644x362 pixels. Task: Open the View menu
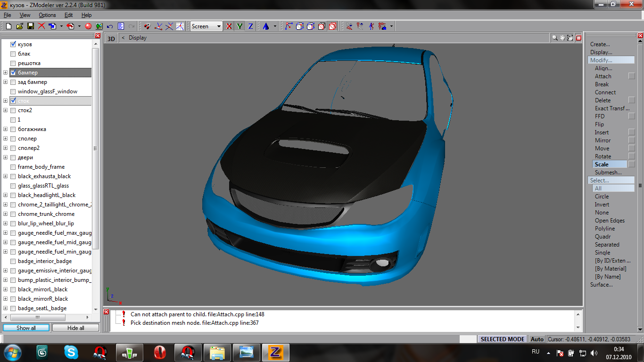coord(25,15)
